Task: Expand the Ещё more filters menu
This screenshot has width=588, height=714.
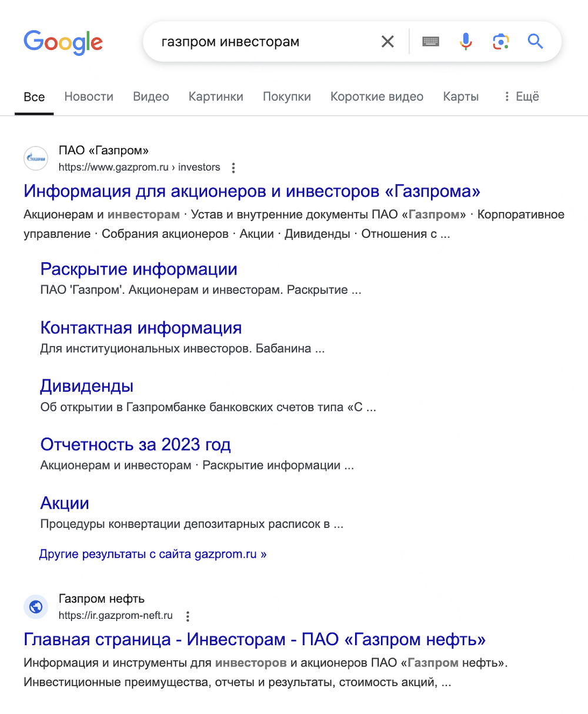Action: click(521, 96)
